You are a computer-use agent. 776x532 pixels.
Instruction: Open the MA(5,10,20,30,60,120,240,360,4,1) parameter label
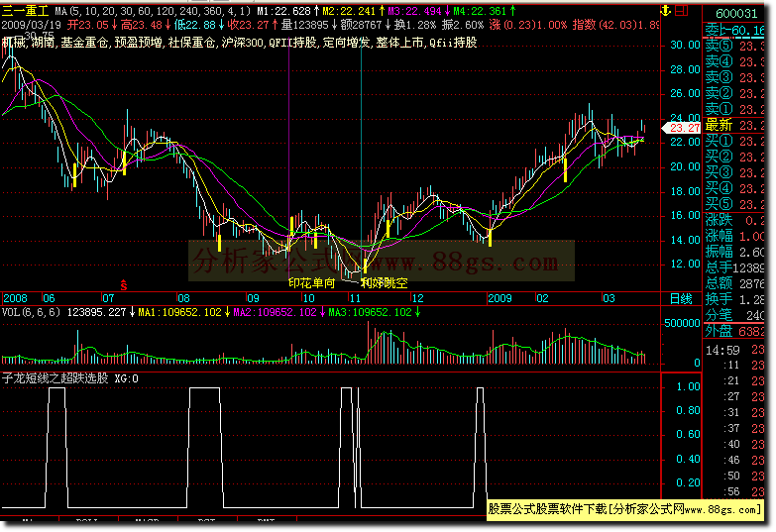pos(154,11)
